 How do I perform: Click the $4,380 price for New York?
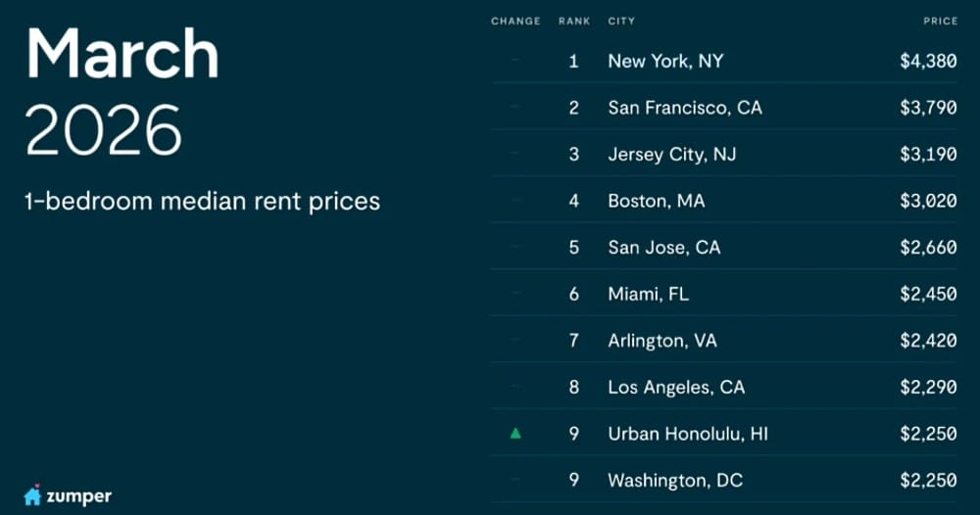pyautogui.click(x=927, y=61)
